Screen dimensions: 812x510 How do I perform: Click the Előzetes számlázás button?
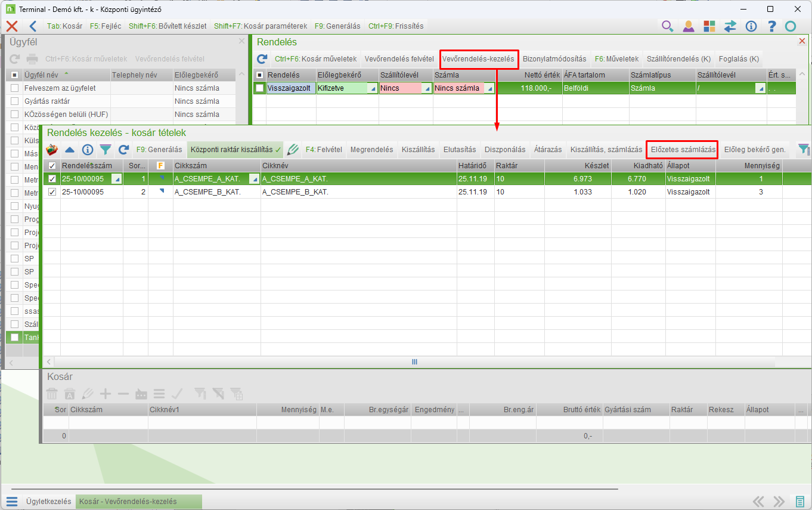click(x=683, y=150)
